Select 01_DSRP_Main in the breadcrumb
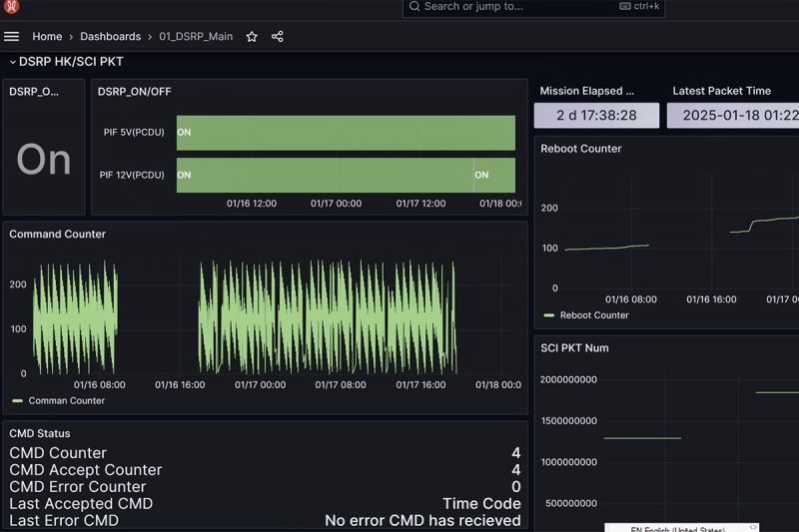Viewport: 799px width, 532px height. tap(196, 37)
